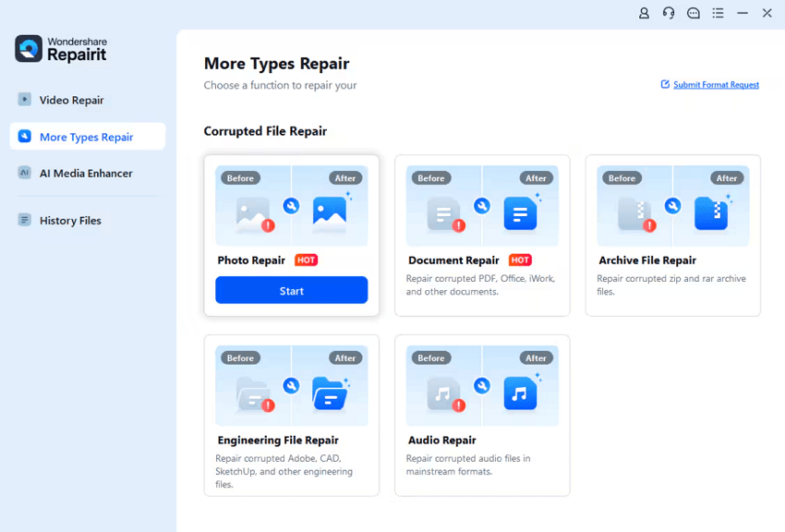Click the History Files sidebar icon
Screen dimensions: 785x532
click(x=25, y=221)
